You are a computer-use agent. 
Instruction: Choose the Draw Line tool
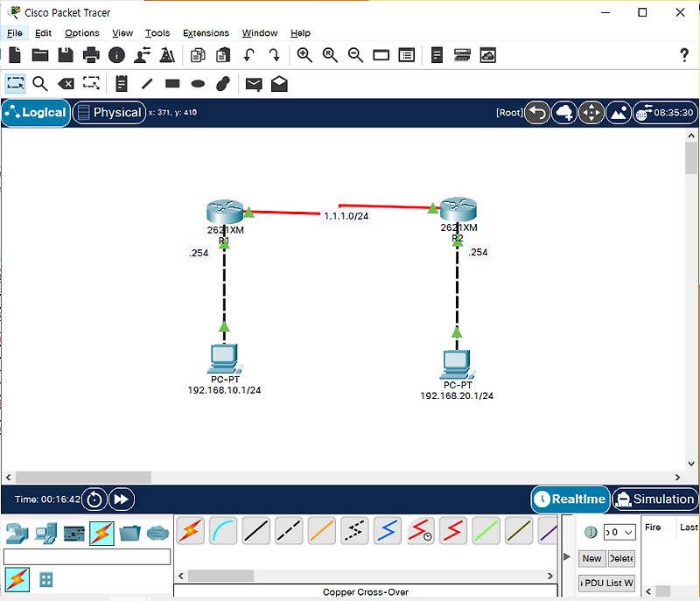pyautogui.click(x=147, y=83)
